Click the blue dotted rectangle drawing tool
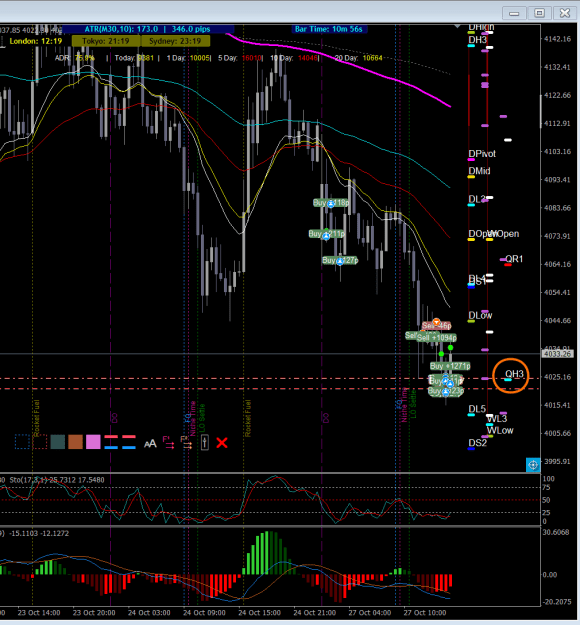Image resolution: width=580 pixels, height=625 pixels. coord(22,442)
